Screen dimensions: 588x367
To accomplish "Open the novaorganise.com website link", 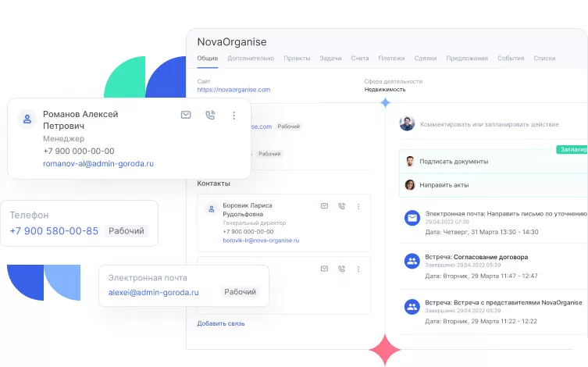I will point(233,90).
